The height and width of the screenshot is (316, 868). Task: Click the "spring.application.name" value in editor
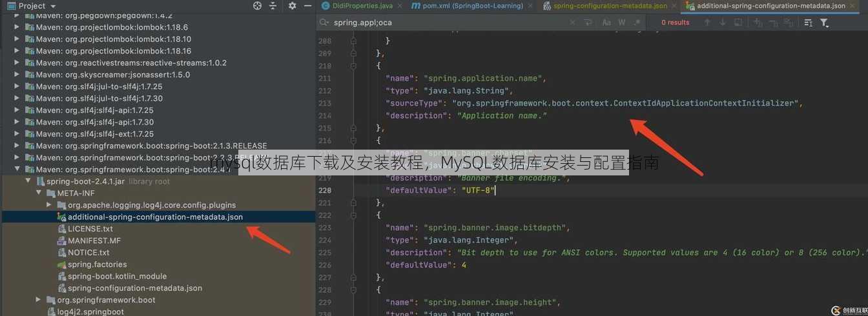tap(484, 79)
